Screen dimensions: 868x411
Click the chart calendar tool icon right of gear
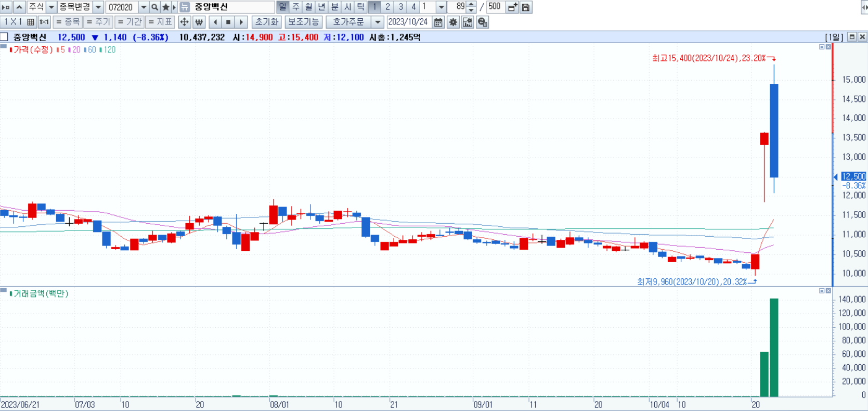(468, 22)
